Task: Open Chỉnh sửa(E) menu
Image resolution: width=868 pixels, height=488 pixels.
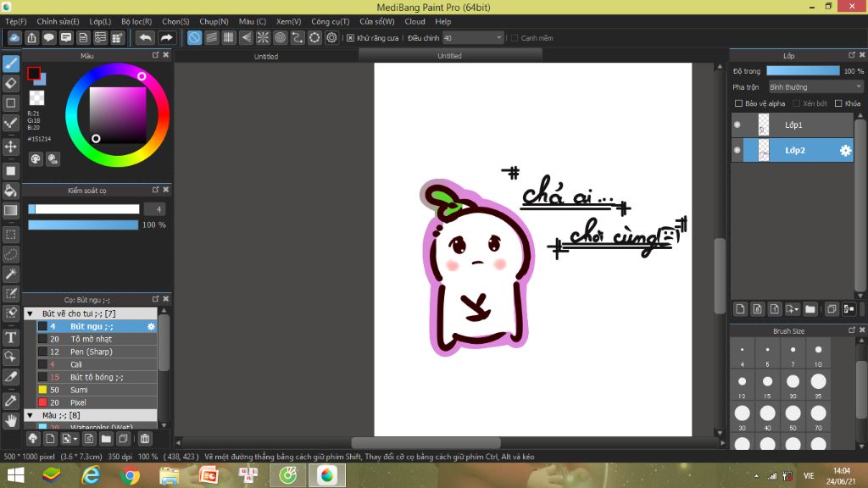Action: 58,21
